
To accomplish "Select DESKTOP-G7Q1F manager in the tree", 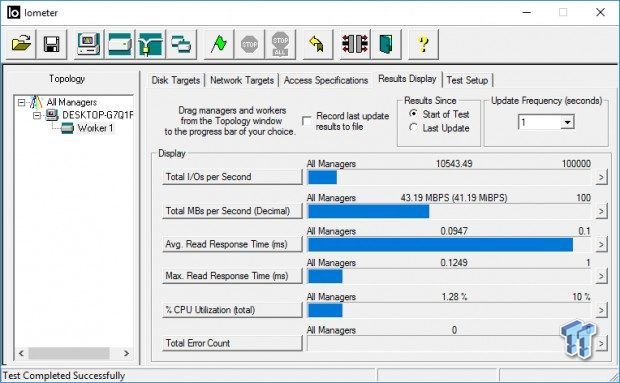I will (97, 115).
